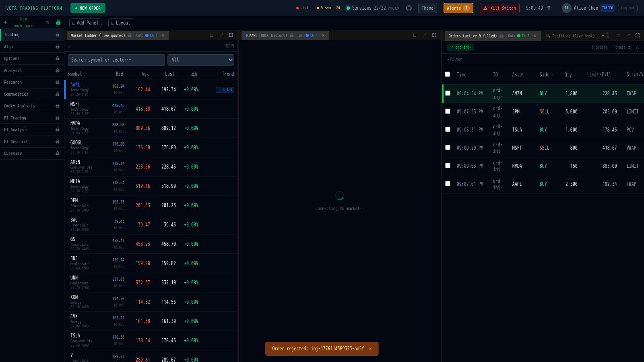
Task: Click the lock icon on Orders panel header
Action: tap(502, 36)
